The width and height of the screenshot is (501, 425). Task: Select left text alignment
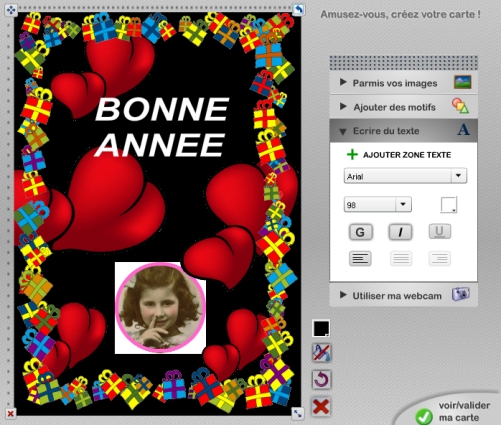pyautogui.click(x=360, y=258)
